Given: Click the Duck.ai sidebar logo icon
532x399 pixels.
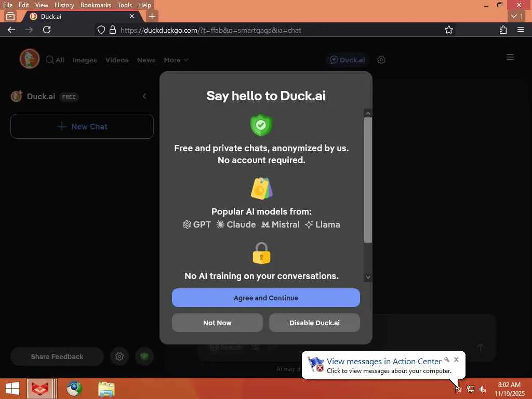Looking at the screenshot, I should point(16,96).
